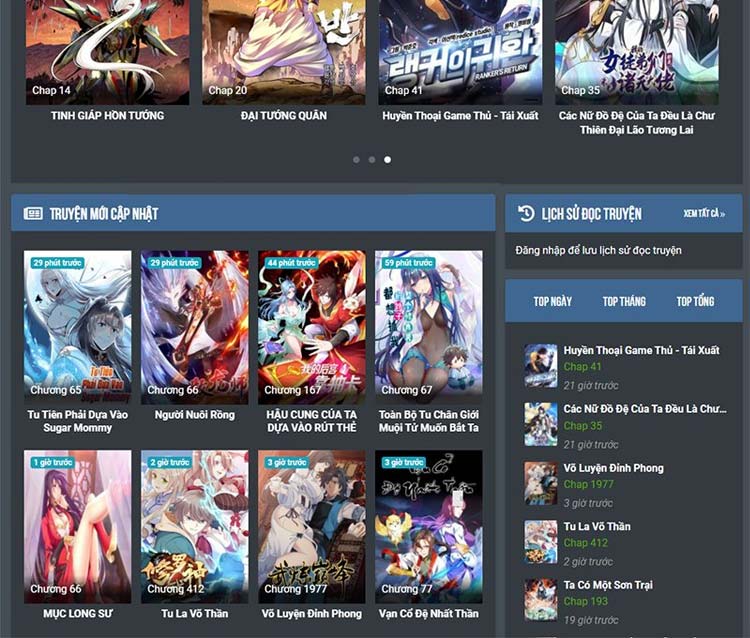This screenshot has width=750, height=638.
Task: Open Mục Long Sư cover thumbnail
Action: tap(77, 526)
